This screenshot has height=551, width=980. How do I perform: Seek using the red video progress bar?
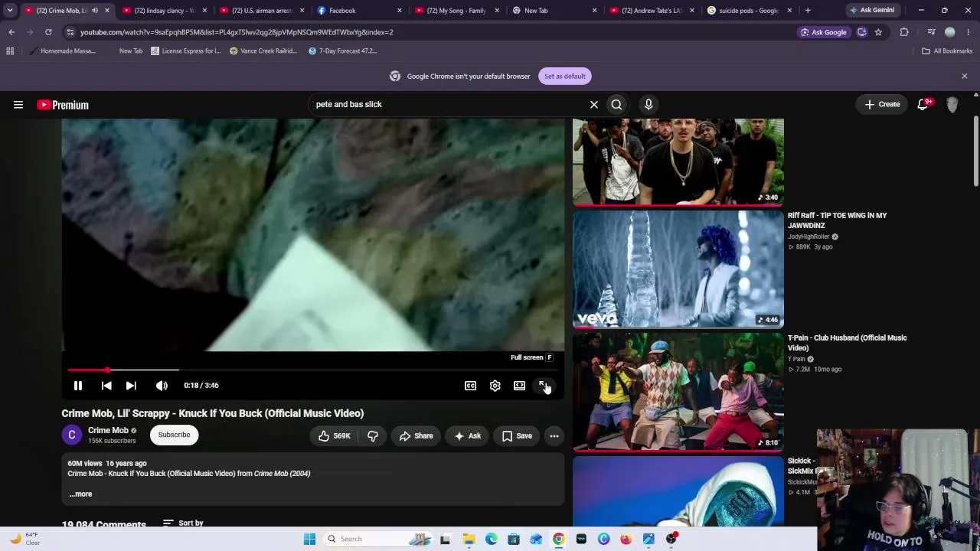click(313, 370)
